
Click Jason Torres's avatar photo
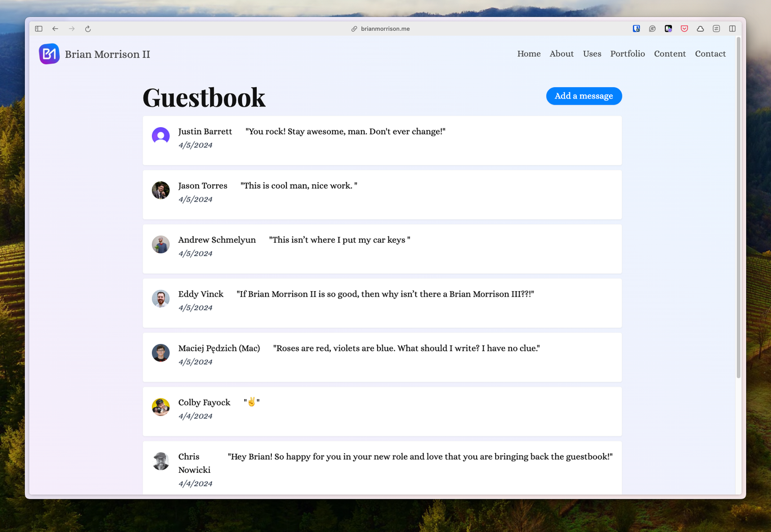161,190
